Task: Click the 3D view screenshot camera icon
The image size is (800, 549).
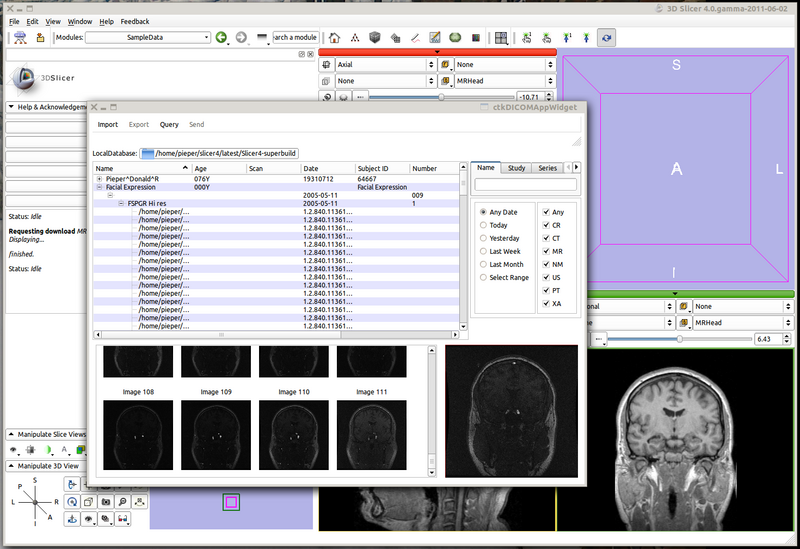Action: pos(106,502)
